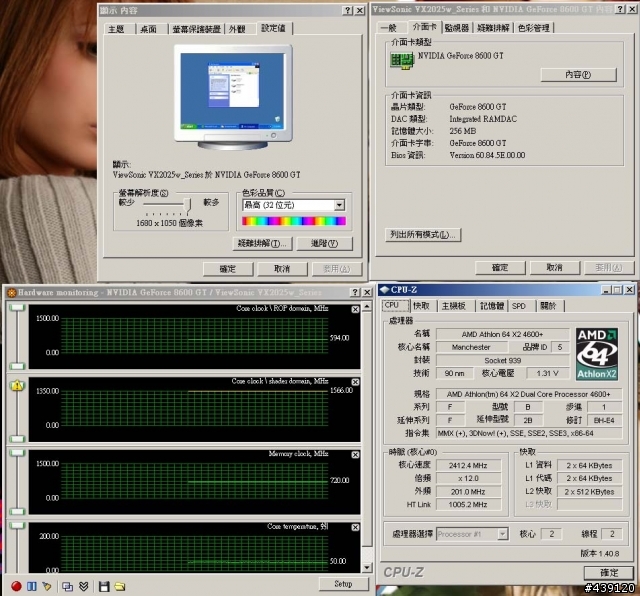The width and height of the screenshot is (640, 596).
Task: Close the Core clock shader domain graph
Action: click(x=355, y=382)
